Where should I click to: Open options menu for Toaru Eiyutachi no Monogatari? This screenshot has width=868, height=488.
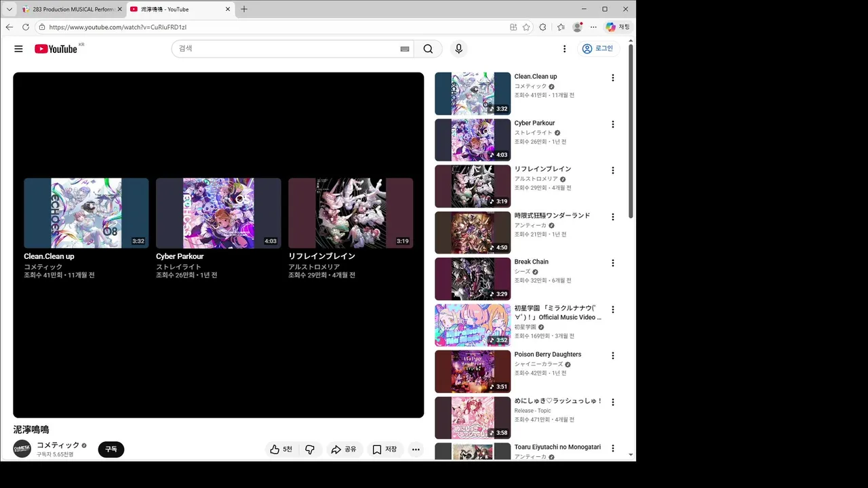pyautogui.click(x=613, y=448)
